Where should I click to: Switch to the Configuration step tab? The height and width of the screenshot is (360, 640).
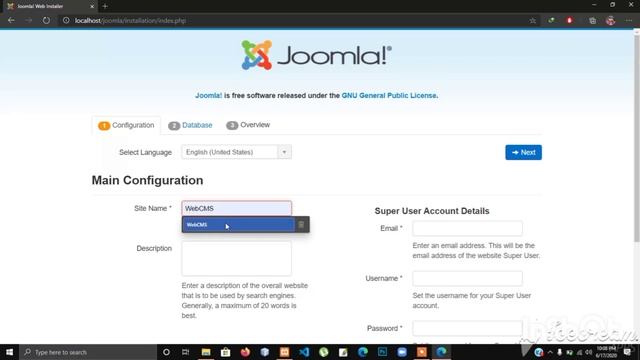click(x=127, y=125)
